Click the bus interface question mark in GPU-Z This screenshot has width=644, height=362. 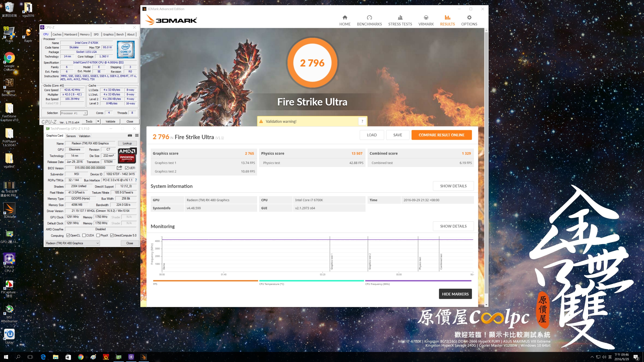coord(136,180)
